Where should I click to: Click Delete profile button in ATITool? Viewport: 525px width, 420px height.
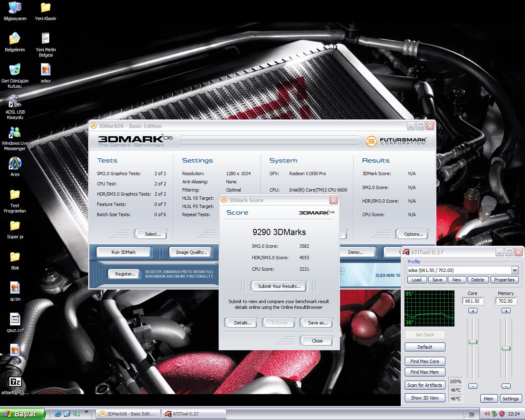pyautogui.click(x=477, y=280)
